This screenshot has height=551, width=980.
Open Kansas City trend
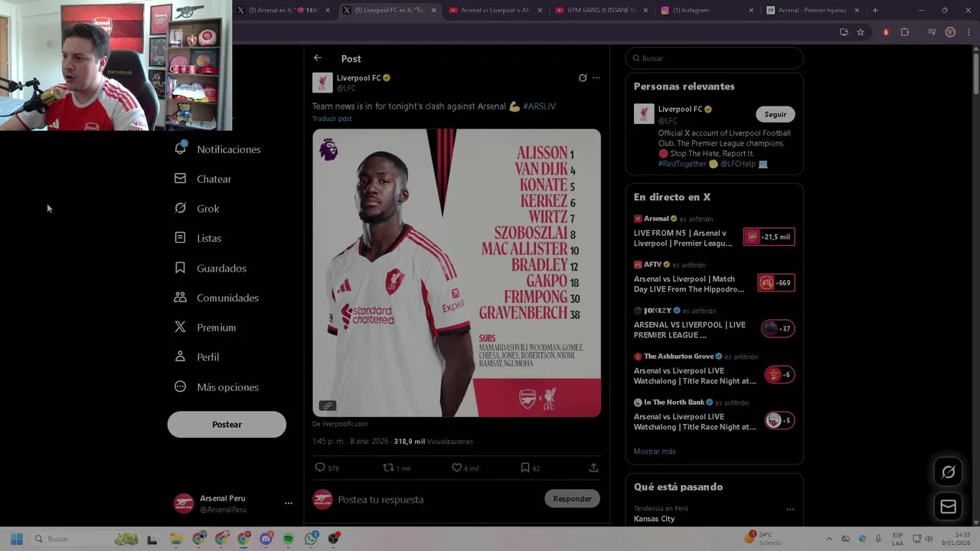coord(655,519)
